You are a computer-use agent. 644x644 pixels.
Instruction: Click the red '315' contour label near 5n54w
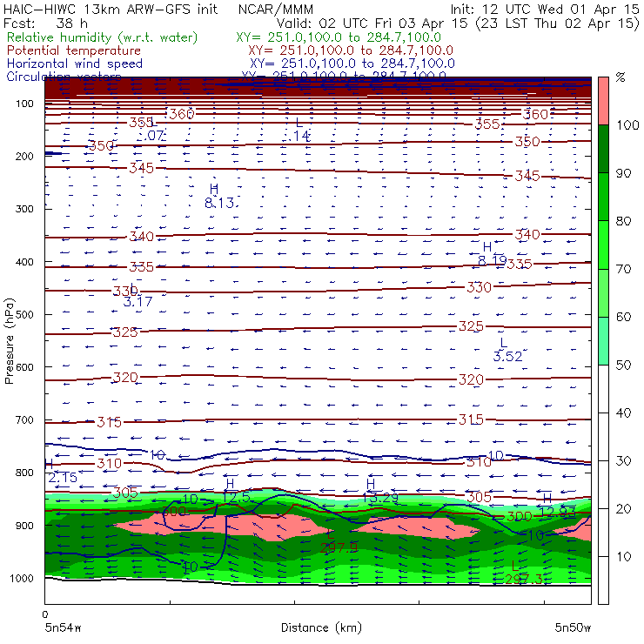110,422
